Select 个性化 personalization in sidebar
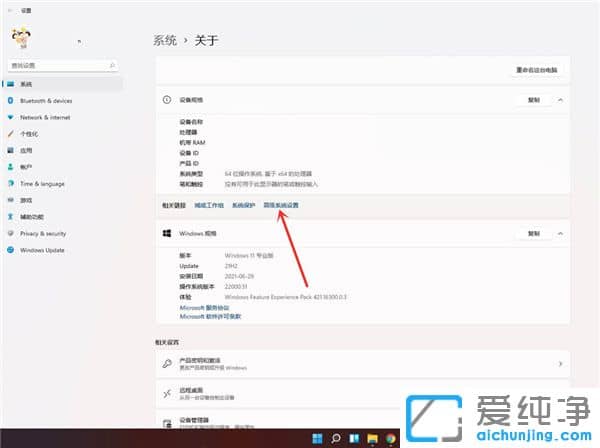 pyautogui.click(x=29, y=134)
